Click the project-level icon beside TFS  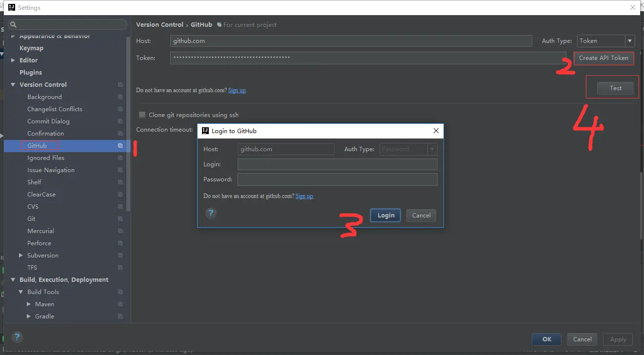point(120,268)
